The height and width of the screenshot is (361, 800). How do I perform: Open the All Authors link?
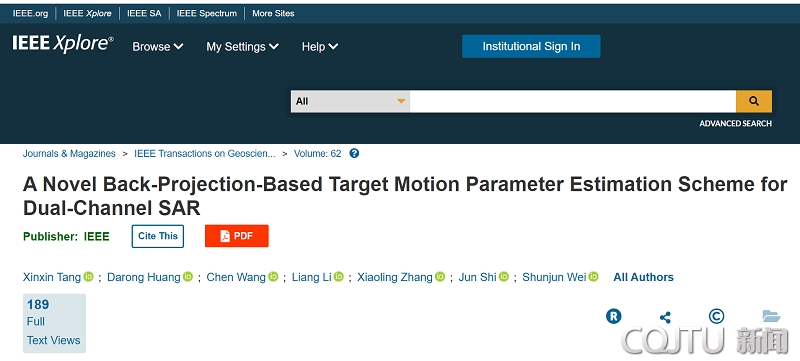coord(643,277)
